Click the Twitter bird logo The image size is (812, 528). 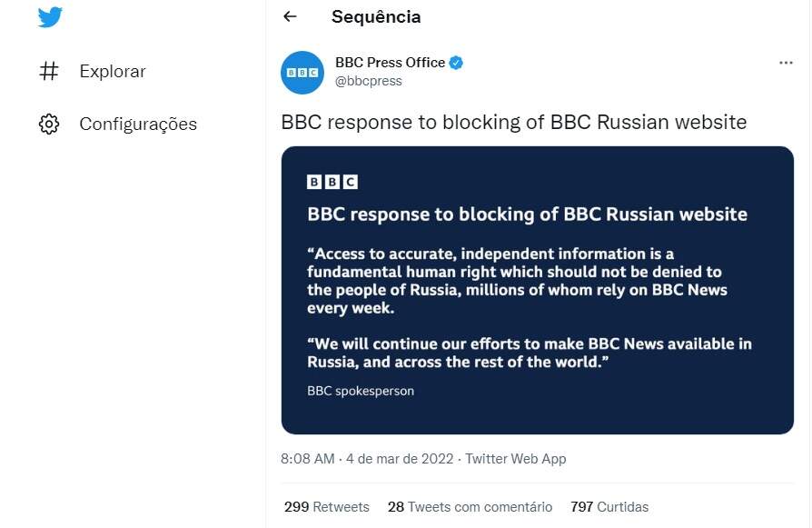(50, 16)
